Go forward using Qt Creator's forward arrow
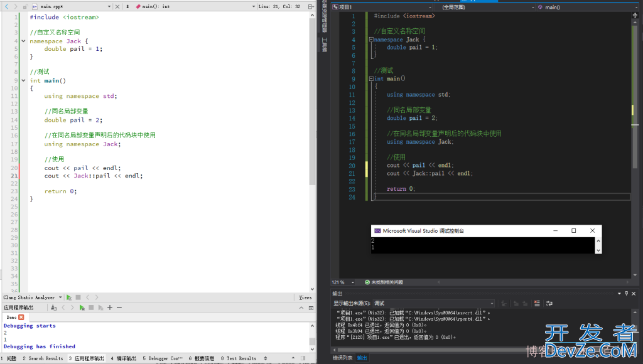Viewport: 643px width, 364px height. 16,6
